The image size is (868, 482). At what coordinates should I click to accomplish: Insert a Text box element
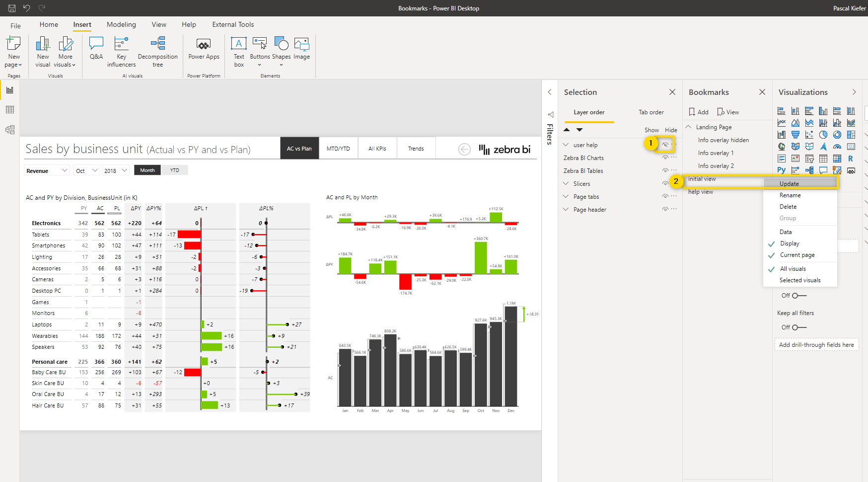point(239,51)
